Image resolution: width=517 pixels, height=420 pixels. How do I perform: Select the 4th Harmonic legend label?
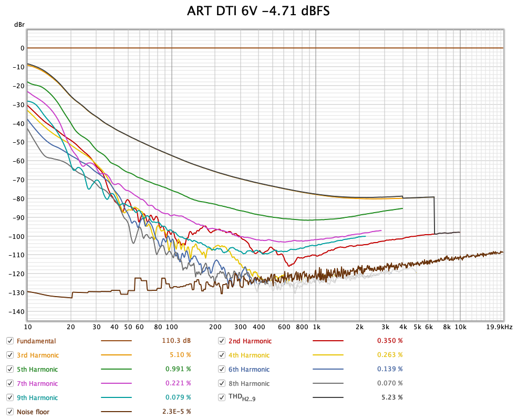[249, 355]
